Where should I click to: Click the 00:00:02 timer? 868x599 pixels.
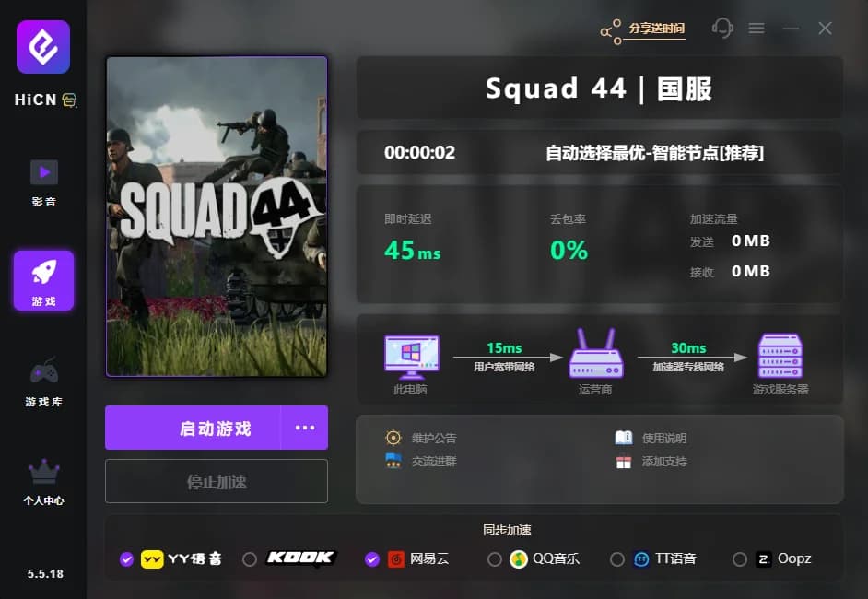click(419, 152)
